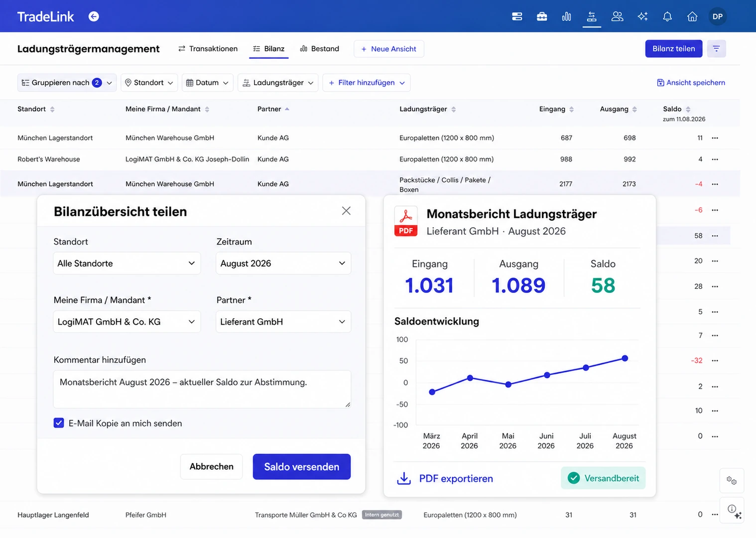Screen dimensions: 756x538
Task: Click 'LogiMAT GmbH & Co. KG Joseph-Dollin' cell
Action: pyautogui.click(x=187, y=159)
